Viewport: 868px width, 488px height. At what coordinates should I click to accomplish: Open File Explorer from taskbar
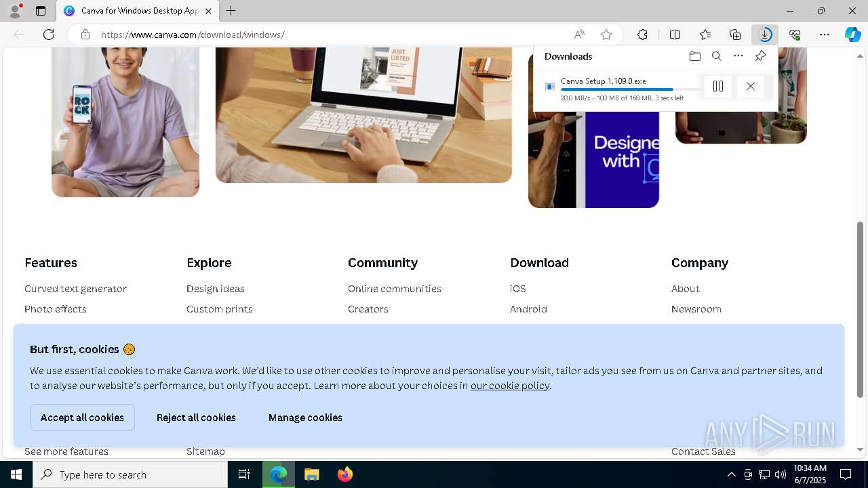tap(312, 474)
